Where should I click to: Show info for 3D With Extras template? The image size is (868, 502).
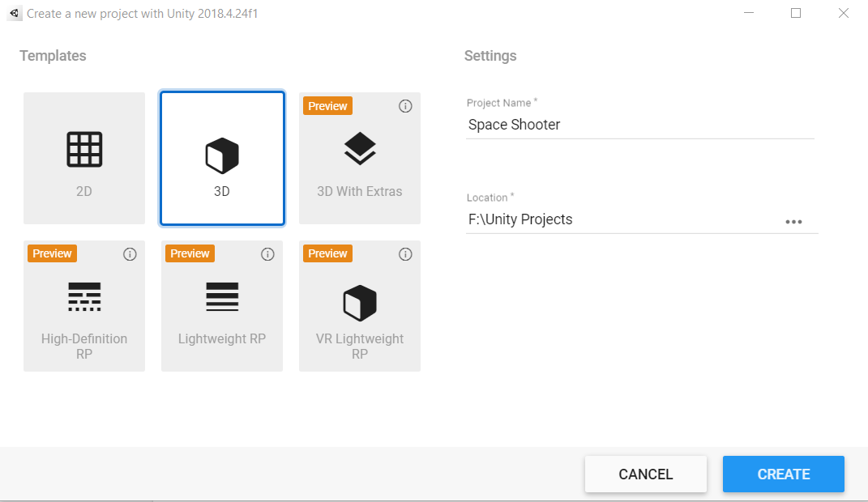click(405, 106)
